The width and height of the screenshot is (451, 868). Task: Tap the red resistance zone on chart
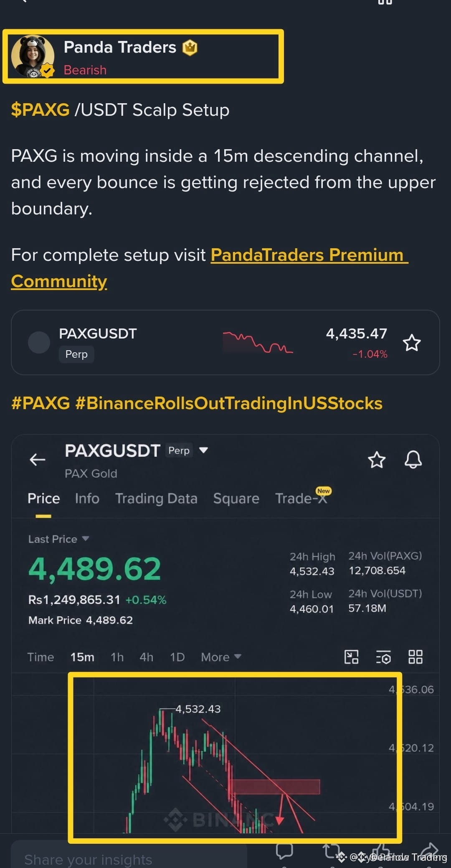(x=275, y=787)
